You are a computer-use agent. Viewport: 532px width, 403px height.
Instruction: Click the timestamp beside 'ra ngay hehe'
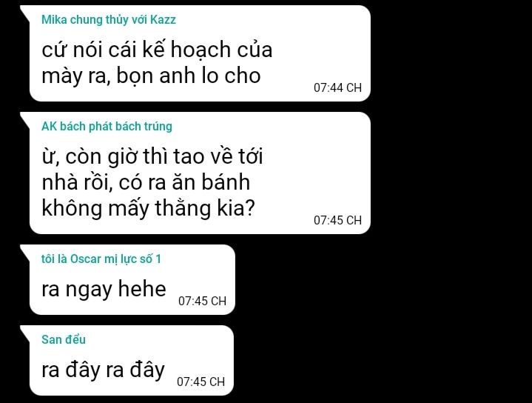[x=202, y=301]
